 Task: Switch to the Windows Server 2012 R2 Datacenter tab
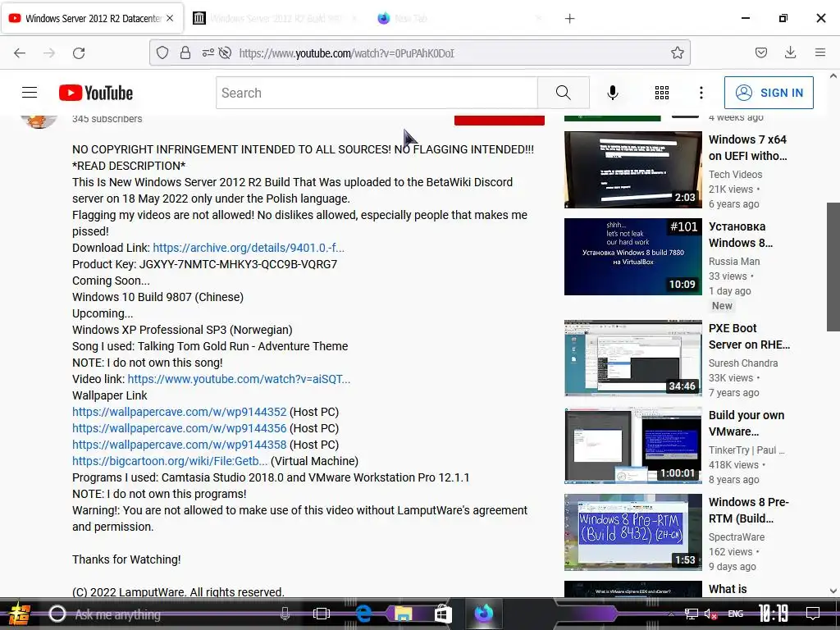pyautogui.click(x=92, y=18)
